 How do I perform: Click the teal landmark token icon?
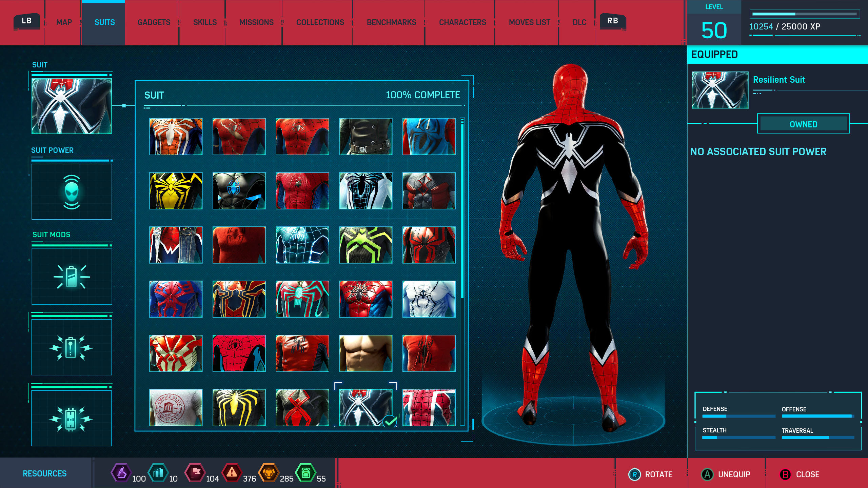158,472
